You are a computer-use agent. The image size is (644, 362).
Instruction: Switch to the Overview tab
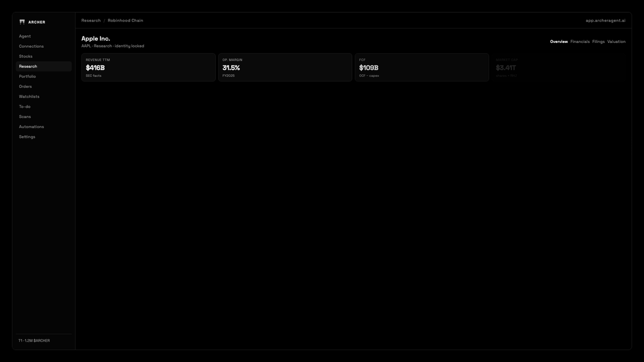[x=559, y=42]
